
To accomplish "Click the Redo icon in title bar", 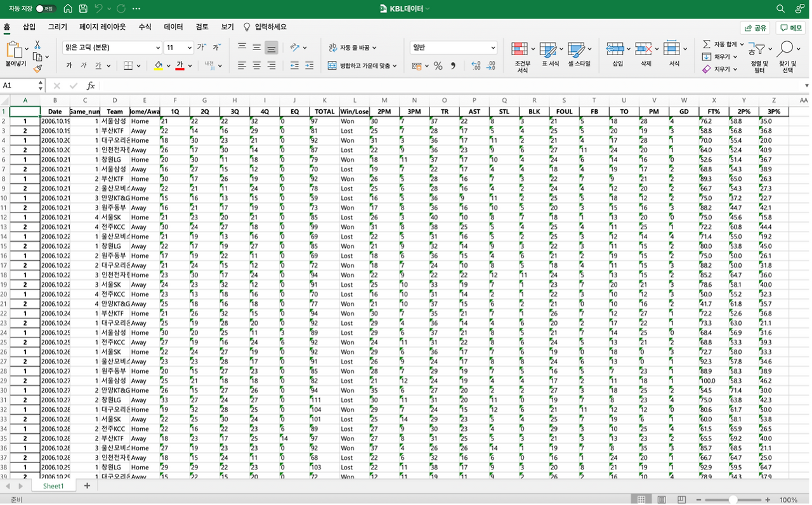I will click(x=121, y=9).
